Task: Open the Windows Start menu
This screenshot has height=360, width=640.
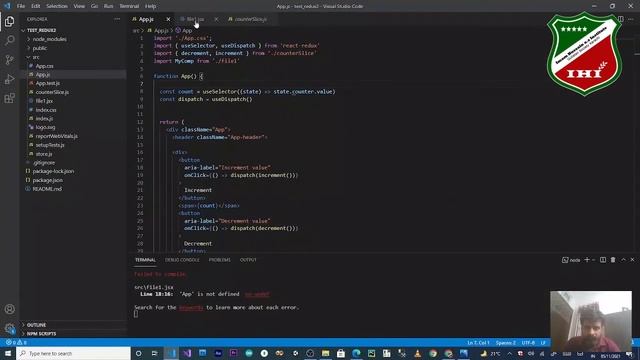Action: point(8,353)
